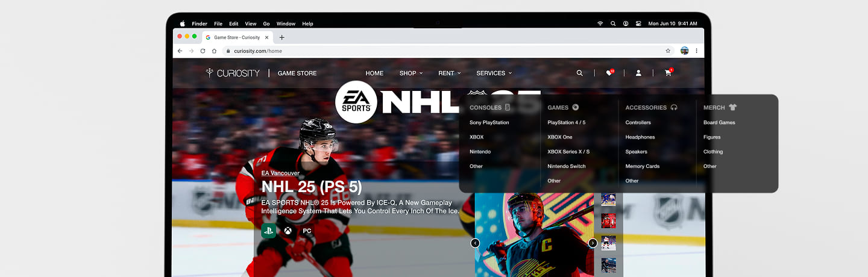Choose Nintendo Switch games
The image size is (868, 277).
click(566, 166)
